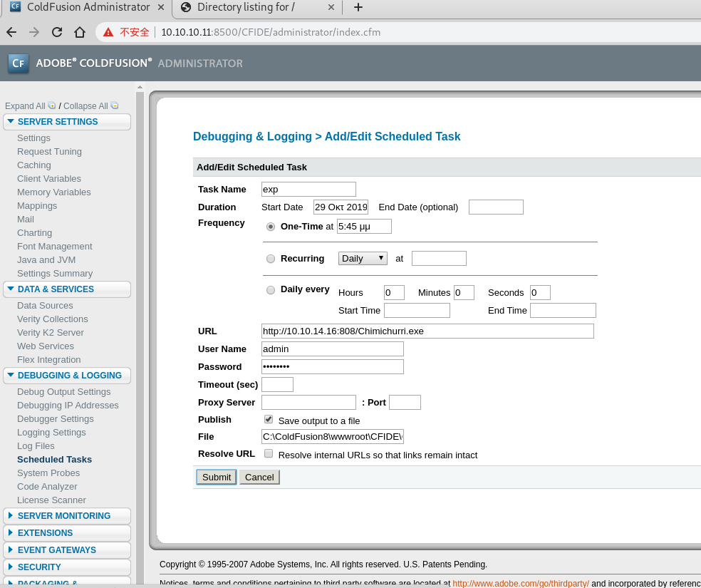Submit the scheduled task form

pyautogui.click(x=216, y=477)
